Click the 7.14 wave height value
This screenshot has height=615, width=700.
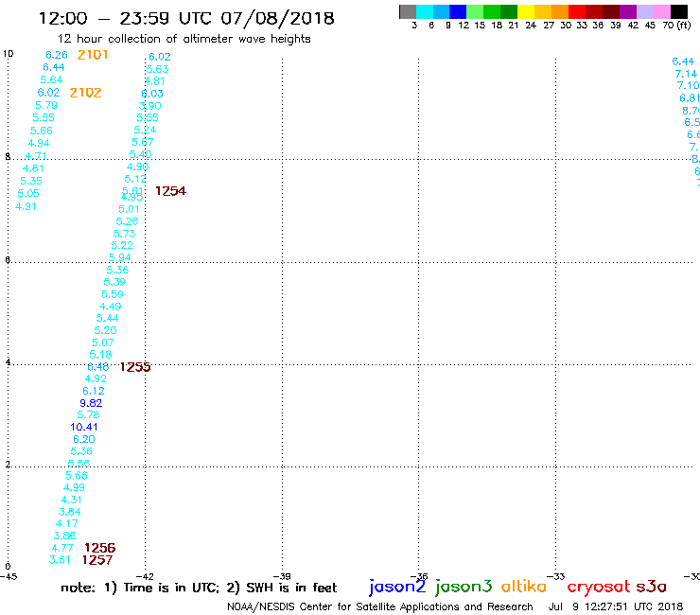point(686,74)
